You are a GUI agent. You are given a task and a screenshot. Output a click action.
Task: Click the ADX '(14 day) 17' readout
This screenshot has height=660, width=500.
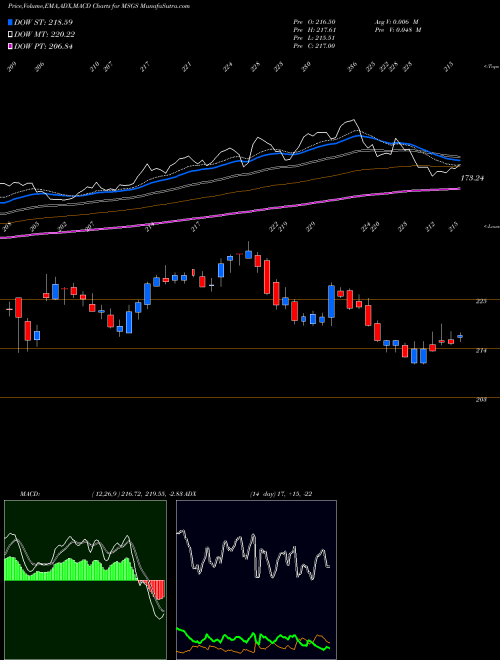coord(268,494)
